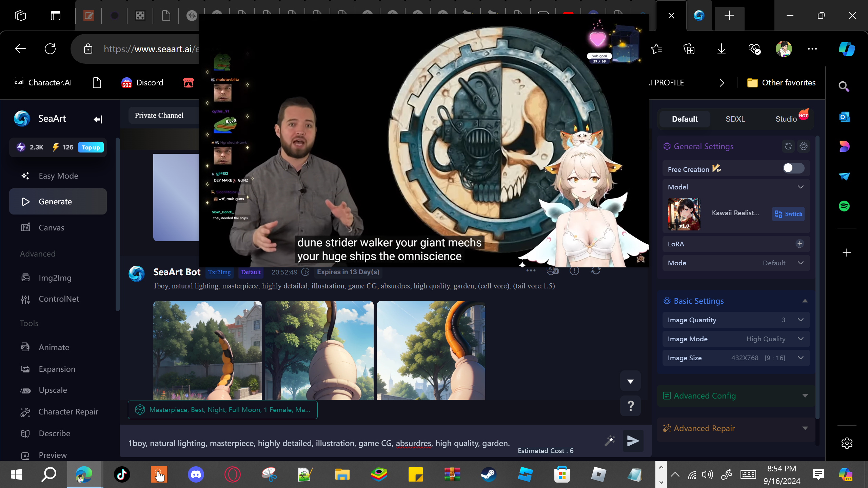Open Img2Img in the sidebar
868x488 pixels.
coord(58,278)
